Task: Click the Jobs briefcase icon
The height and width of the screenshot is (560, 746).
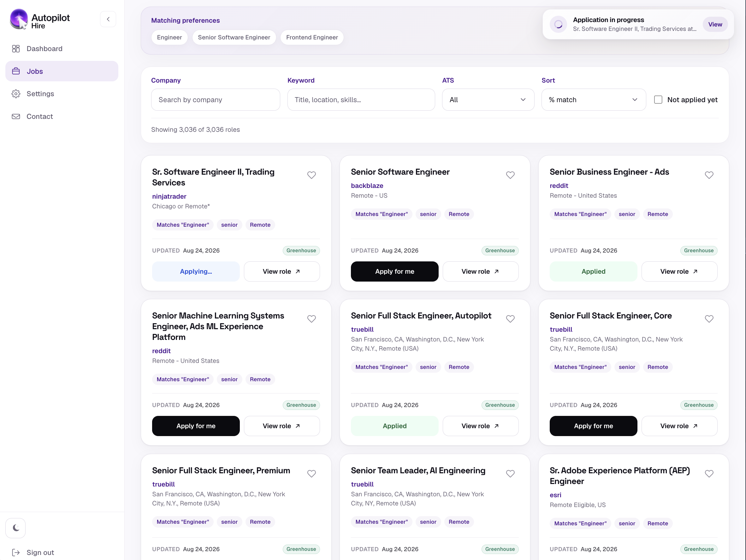Action: (16, 71)
